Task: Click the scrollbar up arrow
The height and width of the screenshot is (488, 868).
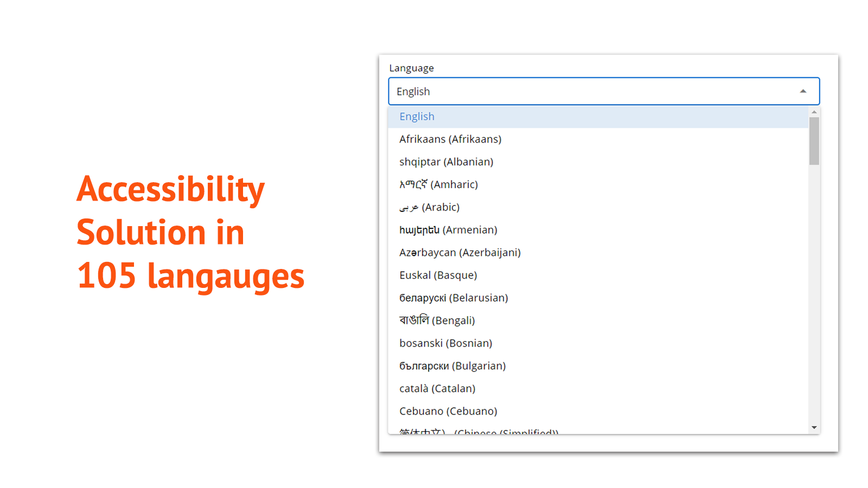Action: pos(814,112)
